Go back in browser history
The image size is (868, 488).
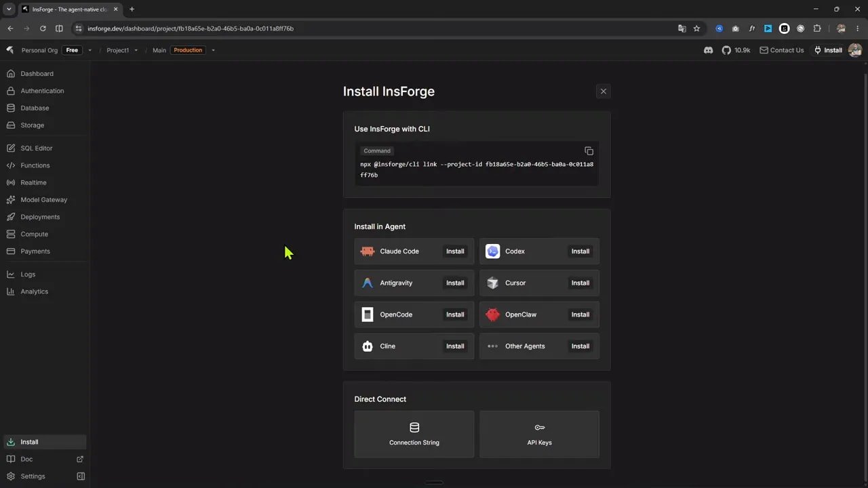pos(10,28)
